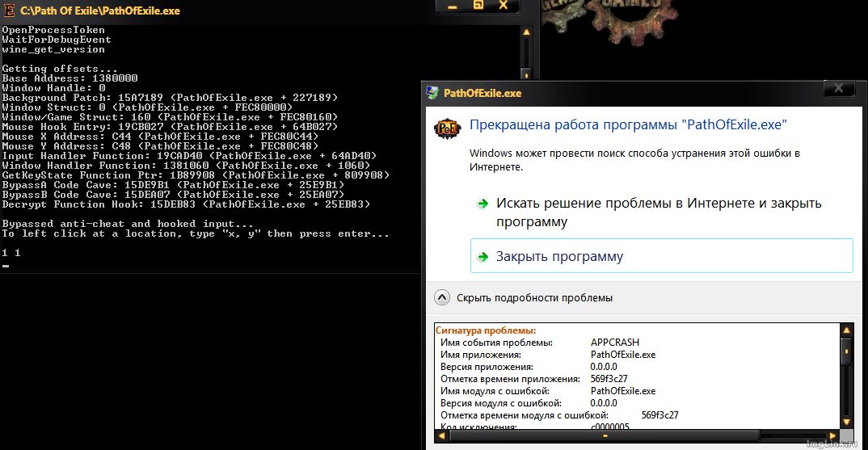Click 'Base Address: 1380000' console line
This screenshot has height=450, width=868.
[70, 78]
